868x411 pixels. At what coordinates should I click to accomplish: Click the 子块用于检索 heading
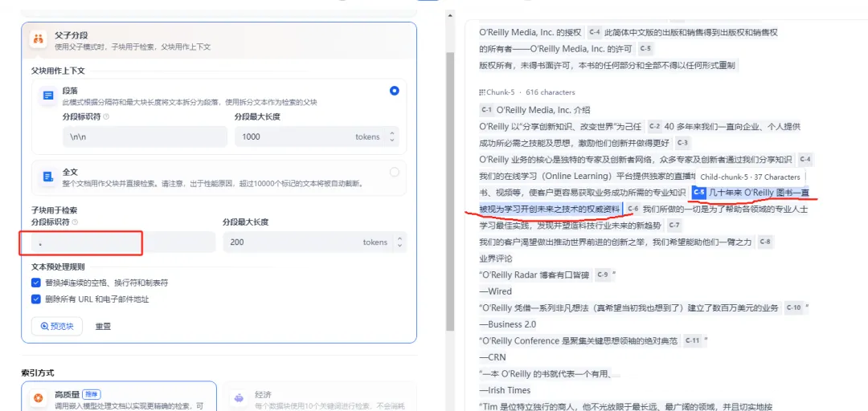pos(55,210)
